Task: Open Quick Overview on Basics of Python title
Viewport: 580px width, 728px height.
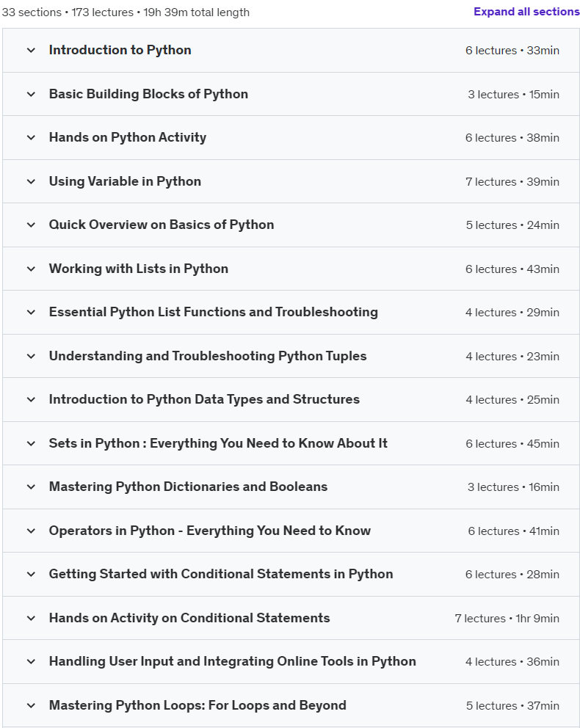Action: [161, 225]
